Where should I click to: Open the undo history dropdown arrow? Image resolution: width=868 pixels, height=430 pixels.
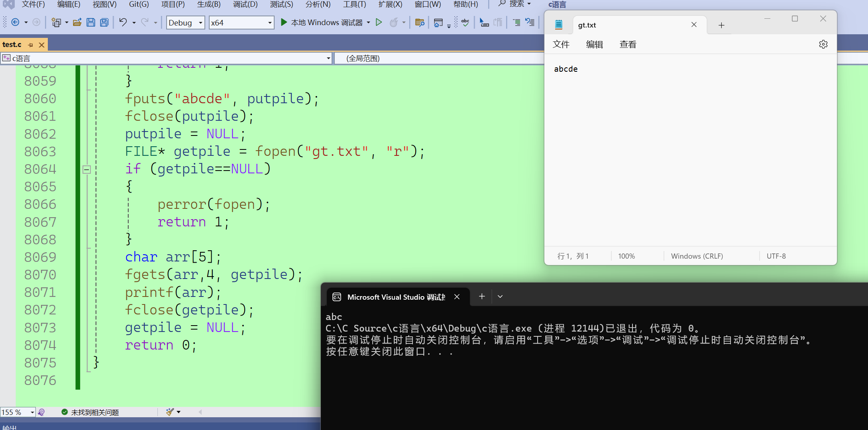point(134,23)
